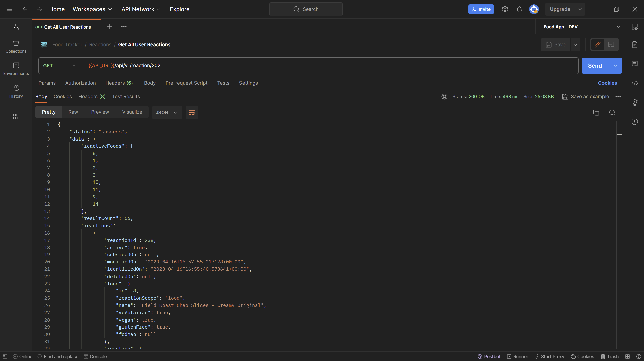Switch to comment mode icon

tap(611, 44)
